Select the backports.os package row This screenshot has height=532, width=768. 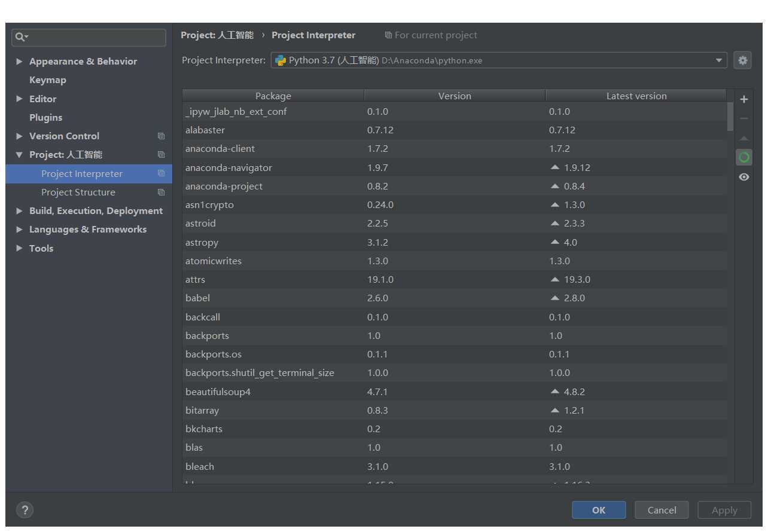pos(455,354)
